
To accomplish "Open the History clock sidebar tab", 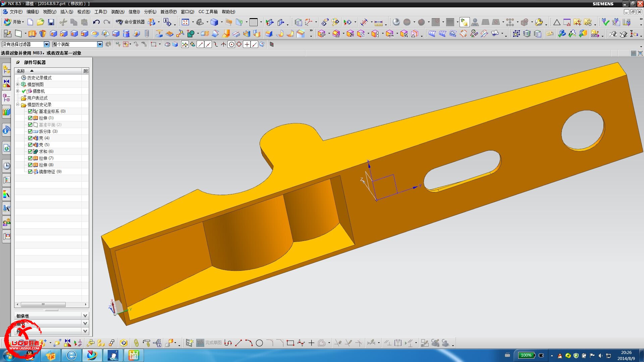I will (6, 166).
